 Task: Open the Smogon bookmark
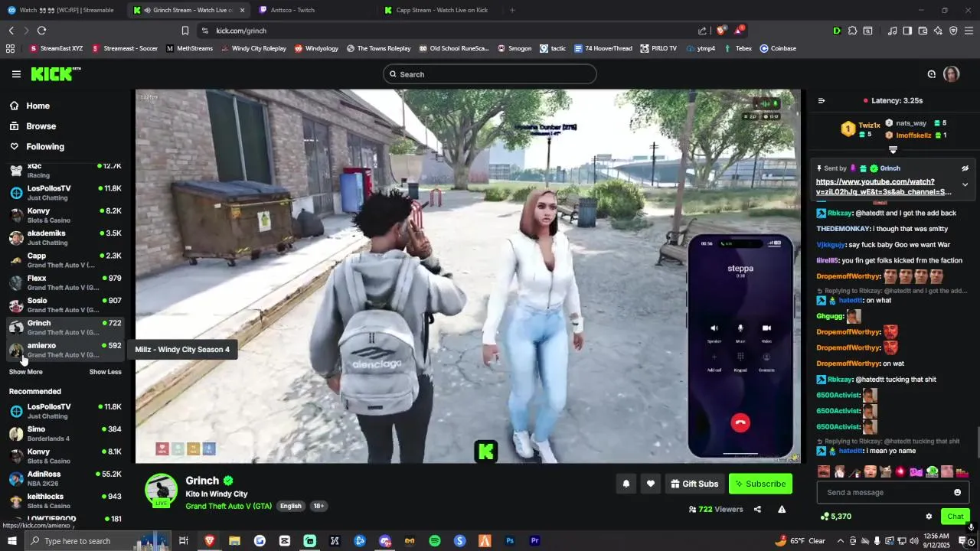pos(514,48)
